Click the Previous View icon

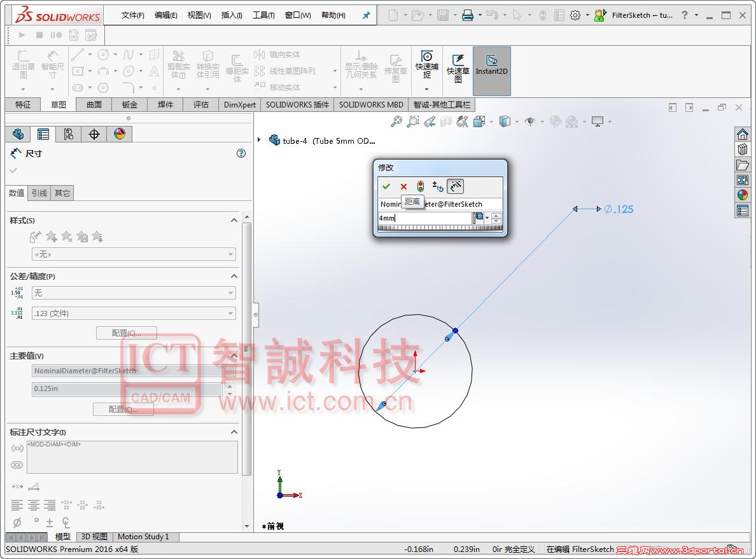[430, 122]
